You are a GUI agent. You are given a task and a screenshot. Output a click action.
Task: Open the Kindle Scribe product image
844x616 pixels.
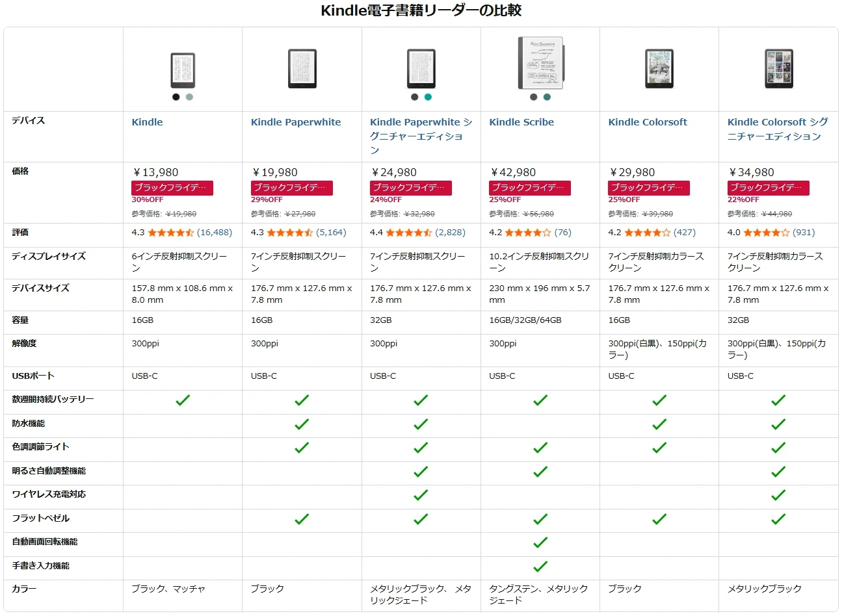pos(540,63)
